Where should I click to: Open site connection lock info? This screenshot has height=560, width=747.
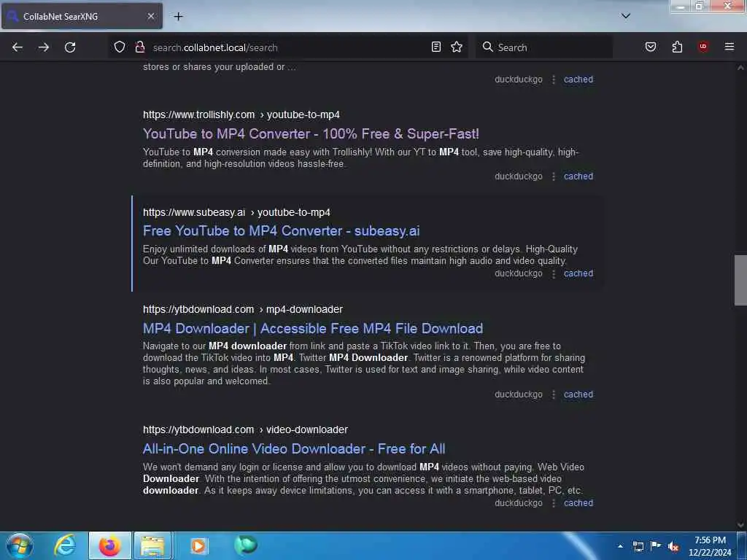click(139, 47)
